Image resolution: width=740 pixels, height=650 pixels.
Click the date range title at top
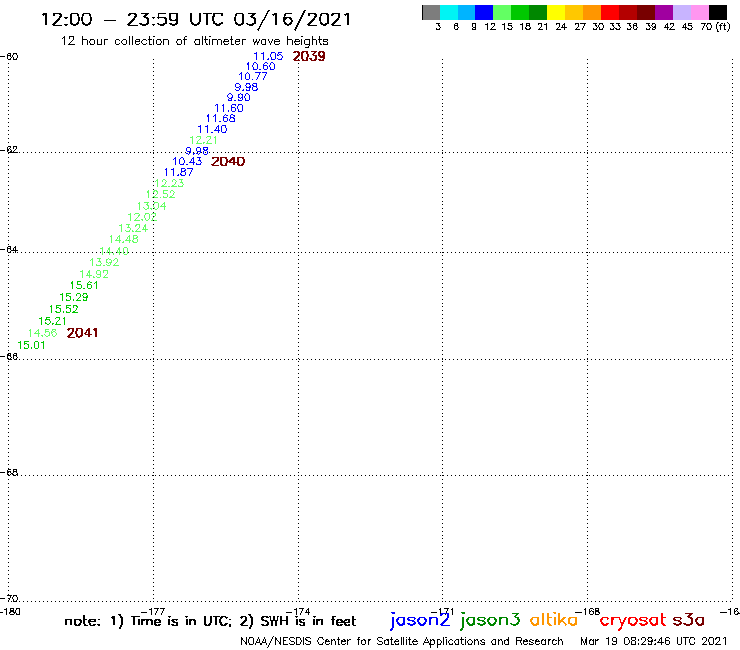196,19
